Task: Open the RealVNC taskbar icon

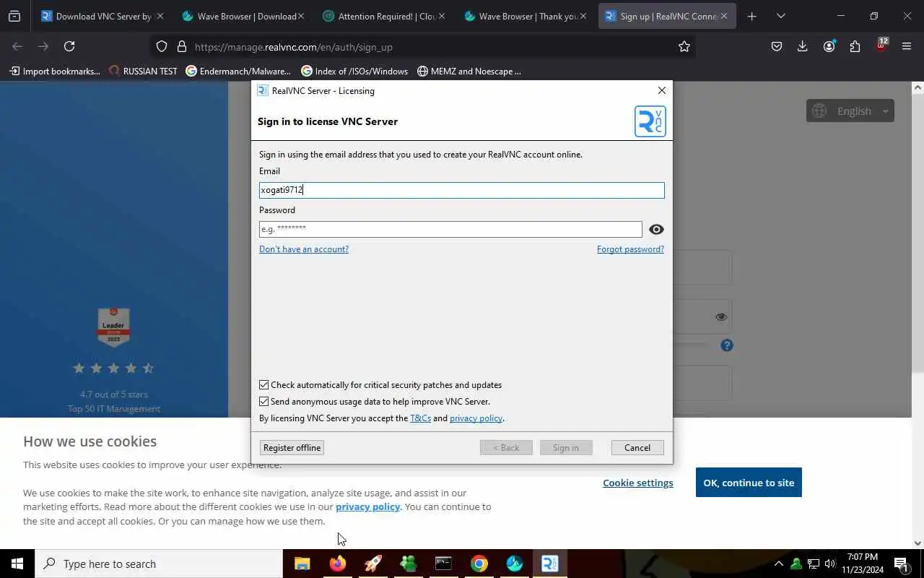Action: point(549,564)
